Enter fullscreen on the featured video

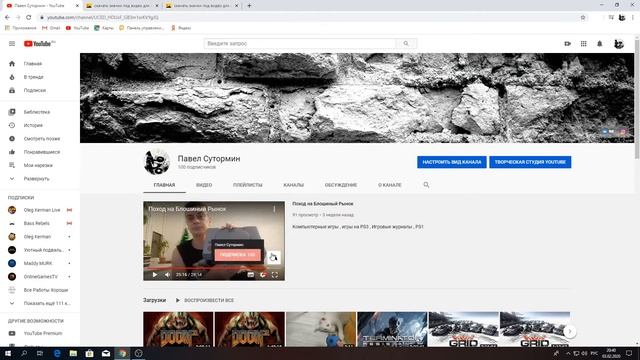point(275,275)
